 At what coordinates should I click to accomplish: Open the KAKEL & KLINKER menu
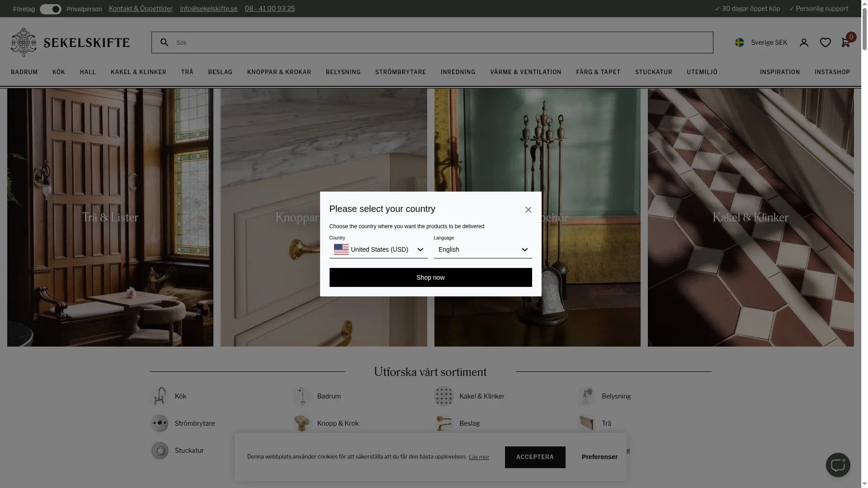138,72
